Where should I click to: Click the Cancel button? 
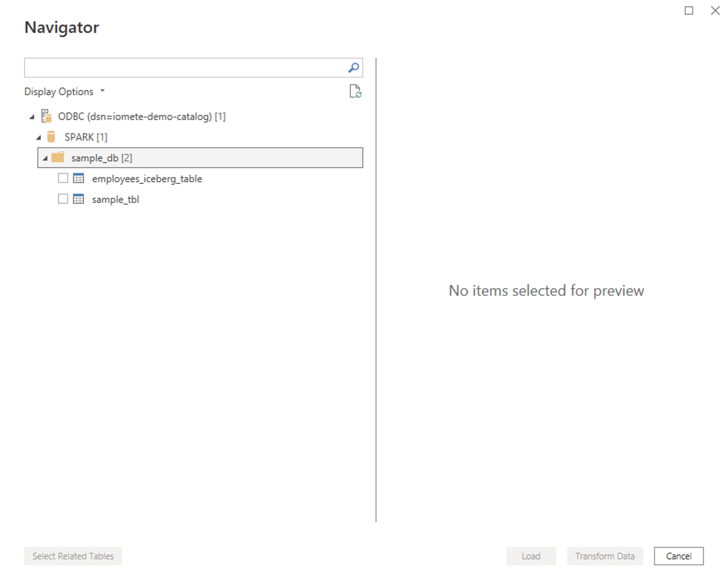click(x=679, y=556)
